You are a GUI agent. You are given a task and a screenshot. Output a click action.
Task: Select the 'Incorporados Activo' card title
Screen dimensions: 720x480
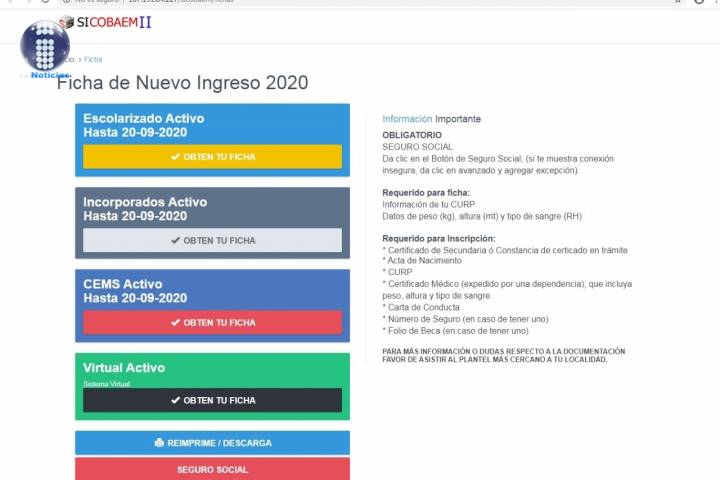tap(145, 202)
